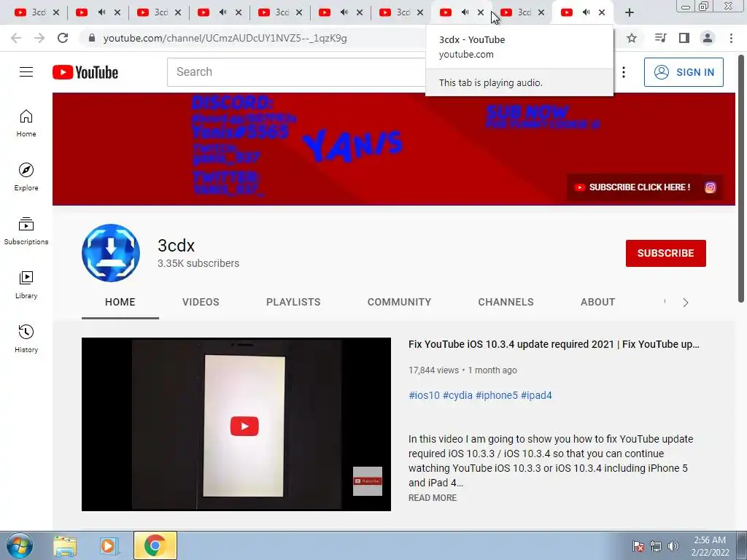Open the volume control in system tray

coord(673,546)
